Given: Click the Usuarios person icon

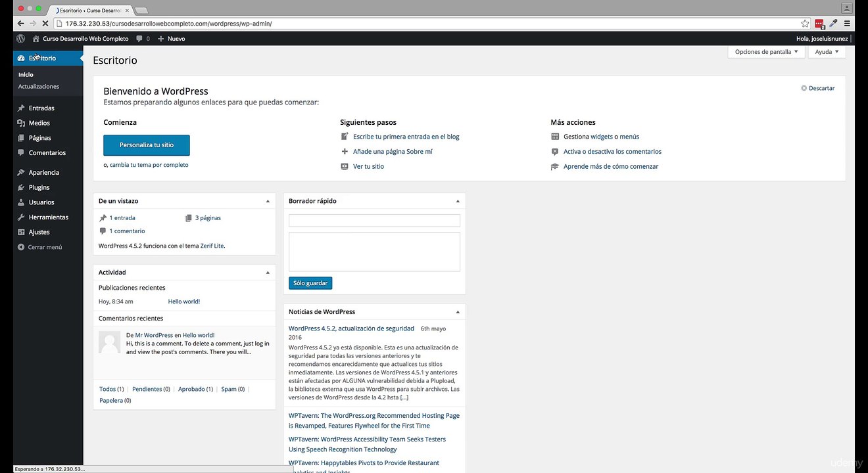Looking at the screenshot, I should (21, 202).
